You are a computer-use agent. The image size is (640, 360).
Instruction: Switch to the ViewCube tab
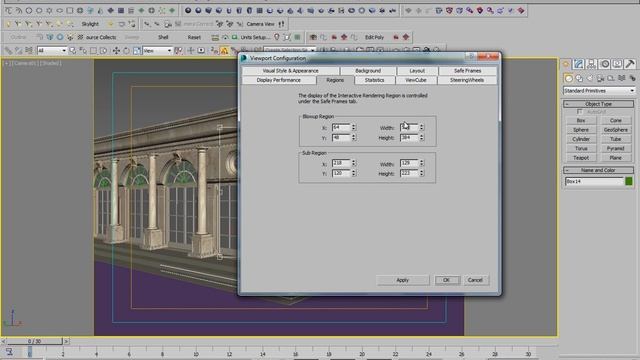[416, 80]
